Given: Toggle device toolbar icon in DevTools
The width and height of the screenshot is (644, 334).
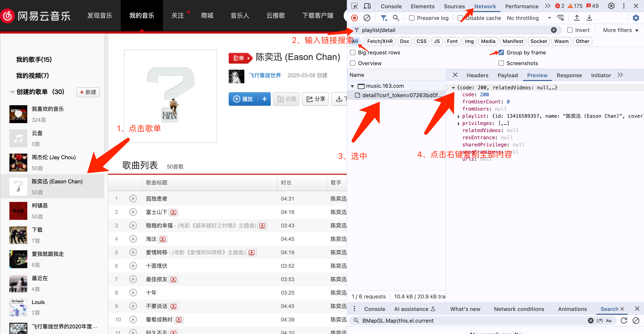Looking at the screenshot, I should (x=367, y=6).
